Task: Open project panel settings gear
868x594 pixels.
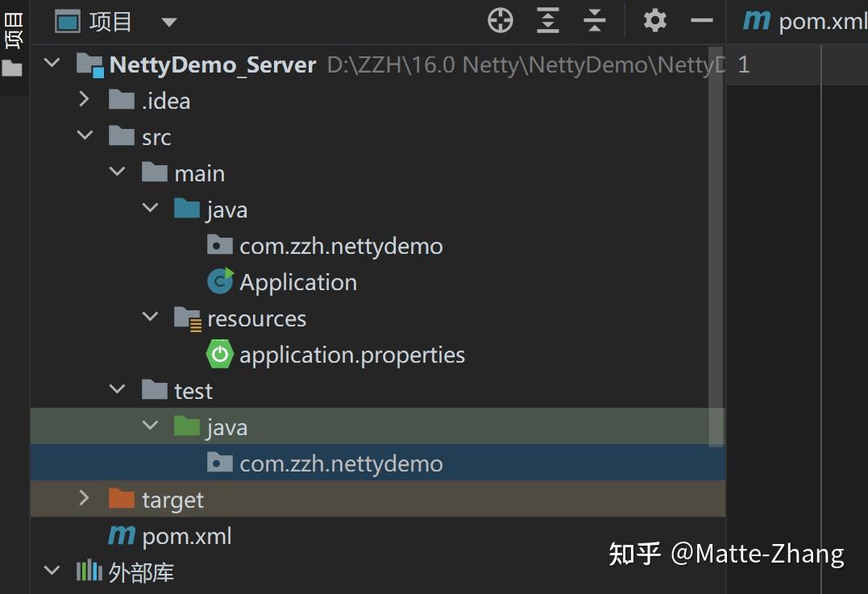Action: coord(655,21)
